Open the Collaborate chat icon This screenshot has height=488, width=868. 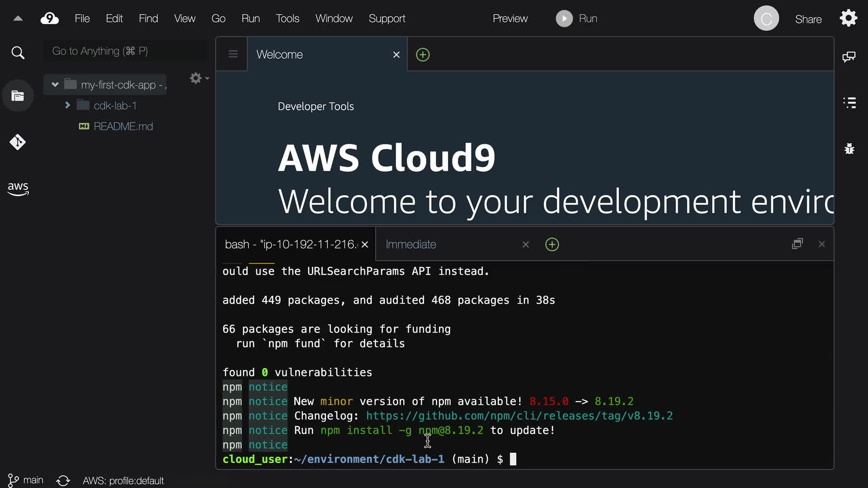849,57
